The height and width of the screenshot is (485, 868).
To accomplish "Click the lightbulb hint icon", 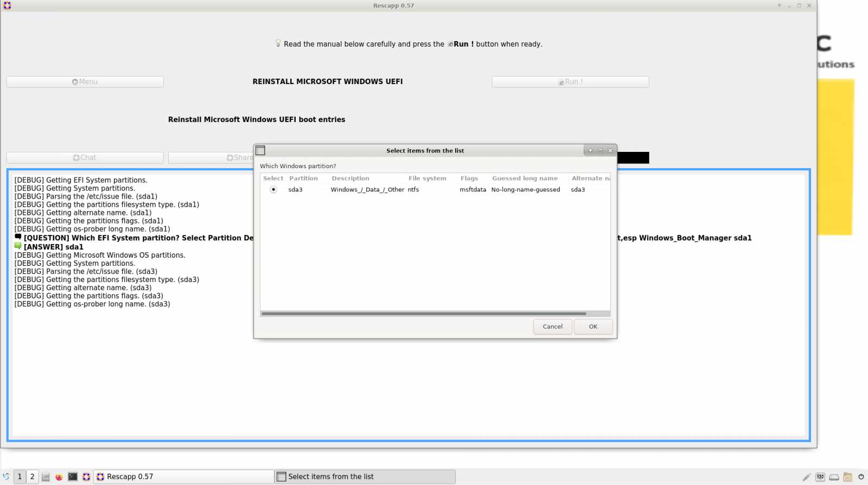I will click(x=278, y=43).
